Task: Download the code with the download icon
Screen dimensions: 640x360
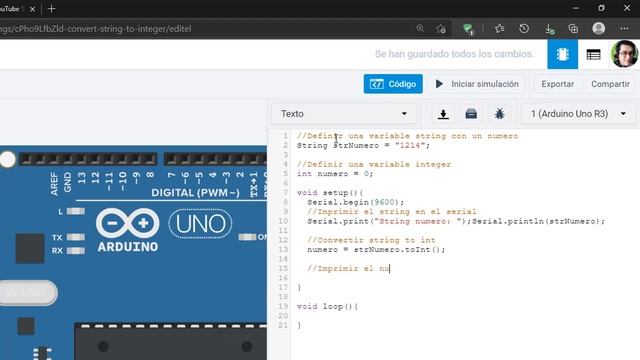Action: coord(443,114)
